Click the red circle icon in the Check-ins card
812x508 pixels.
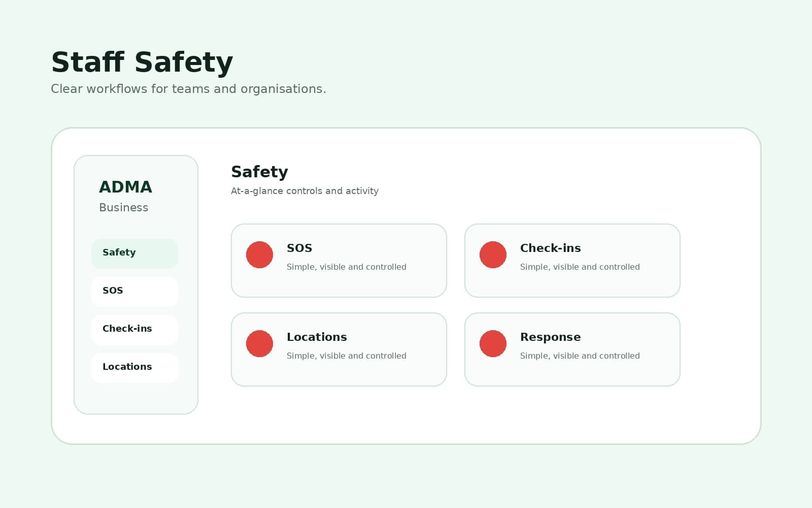pos(493,255)
